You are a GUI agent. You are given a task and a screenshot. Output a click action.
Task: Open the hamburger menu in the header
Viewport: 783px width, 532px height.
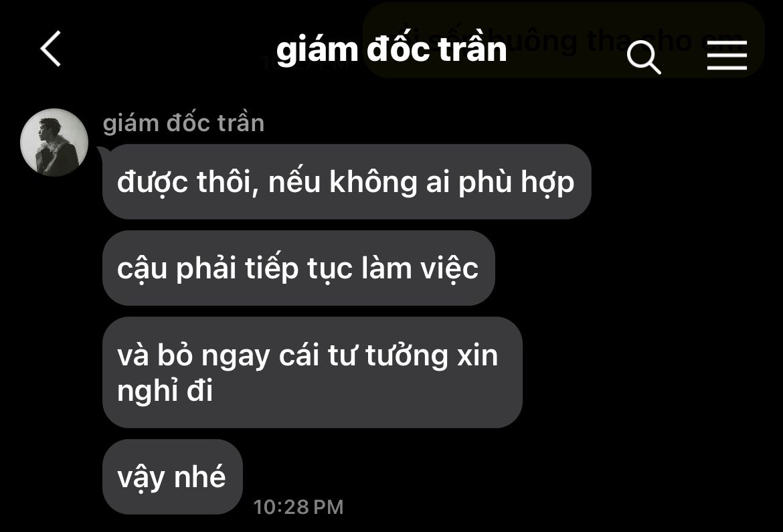click(x=727, y=55)
